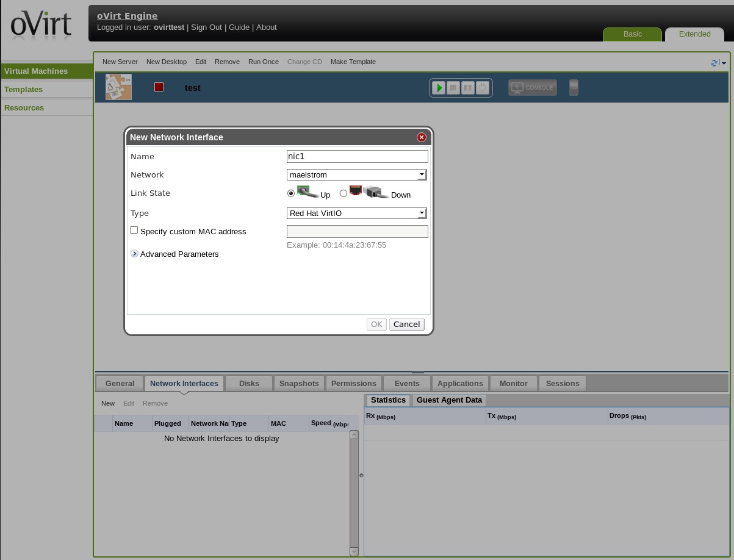
Task: Open the Type dropdown Red Hat VirtIO
Action: tap(357, 213)
